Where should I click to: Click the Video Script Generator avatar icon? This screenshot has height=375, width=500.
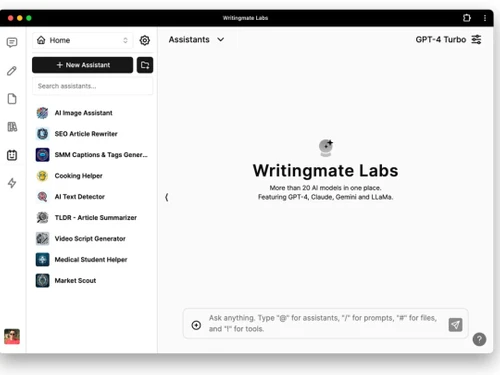[x=42, y=239]
